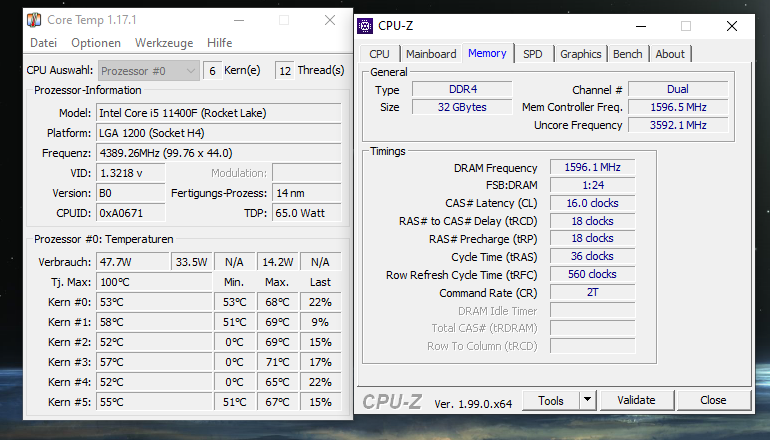Click Cycle Time tRAS value 36 clocks
770x440 pixels.
pos(592,256)
